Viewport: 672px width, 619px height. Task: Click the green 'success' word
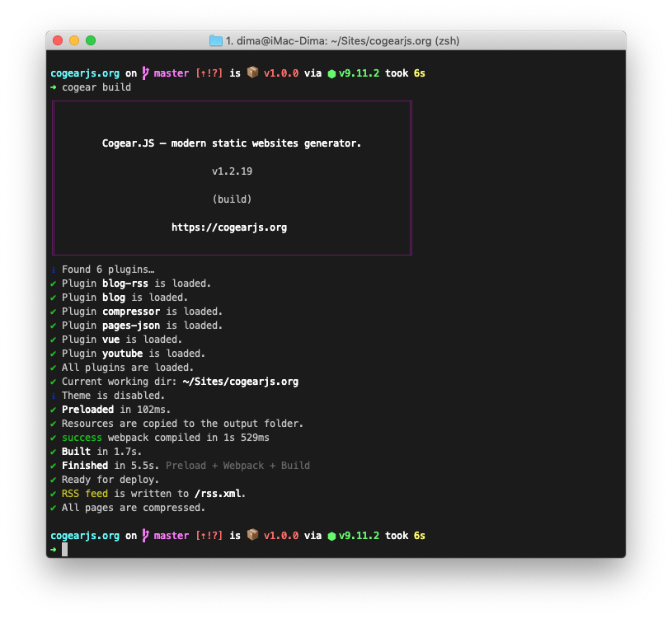(82, 438)
